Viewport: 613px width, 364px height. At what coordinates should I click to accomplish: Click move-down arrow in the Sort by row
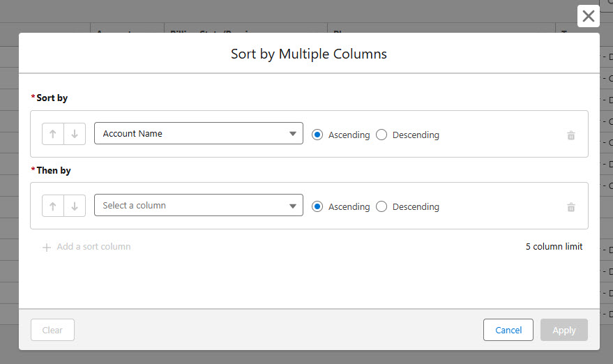(75, 134)
